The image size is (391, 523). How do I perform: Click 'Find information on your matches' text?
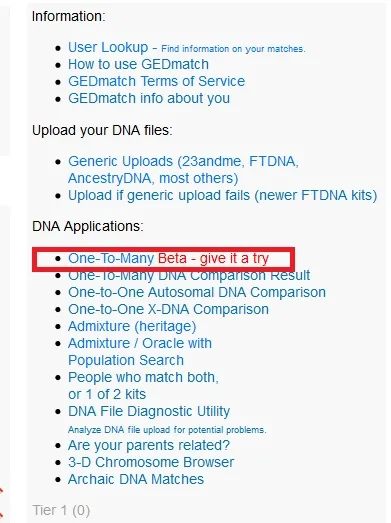(x=233, y=49)
